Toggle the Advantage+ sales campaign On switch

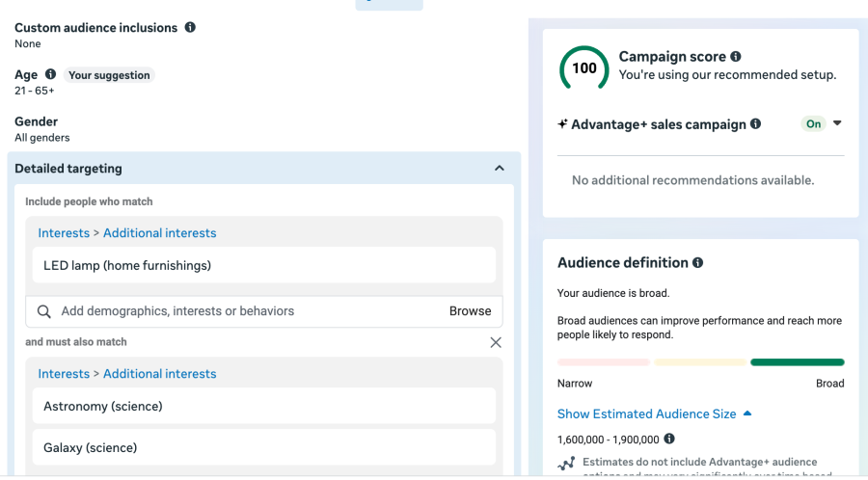(814, 123)
